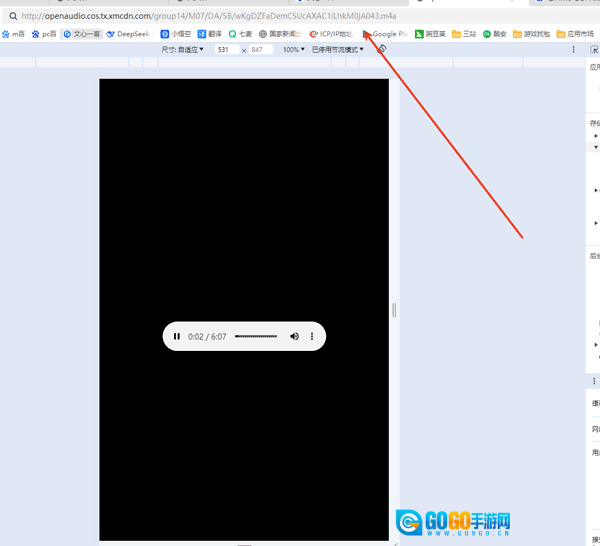Open the device toolbar three-dot options
600x546 pixels.
573,49
